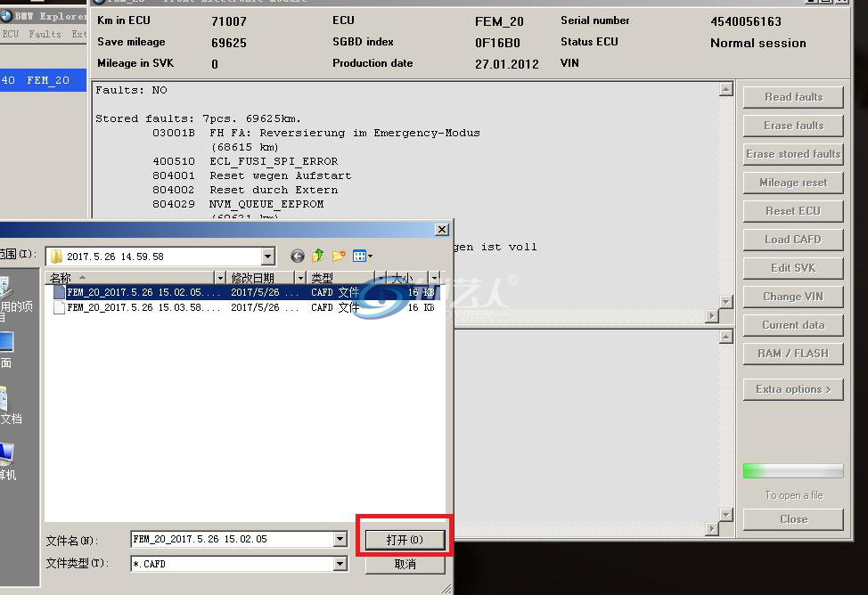Click the serial number 4540056163
The height and width of the screenshot is (595, 868).
click(746, 21)
